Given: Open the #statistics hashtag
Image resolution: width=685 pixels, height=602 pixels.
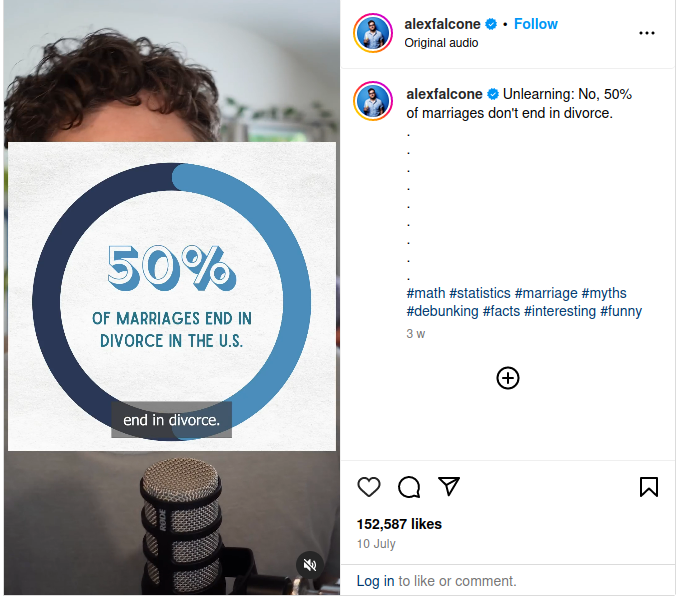Looking at the screenshot, I should point(480,293).
